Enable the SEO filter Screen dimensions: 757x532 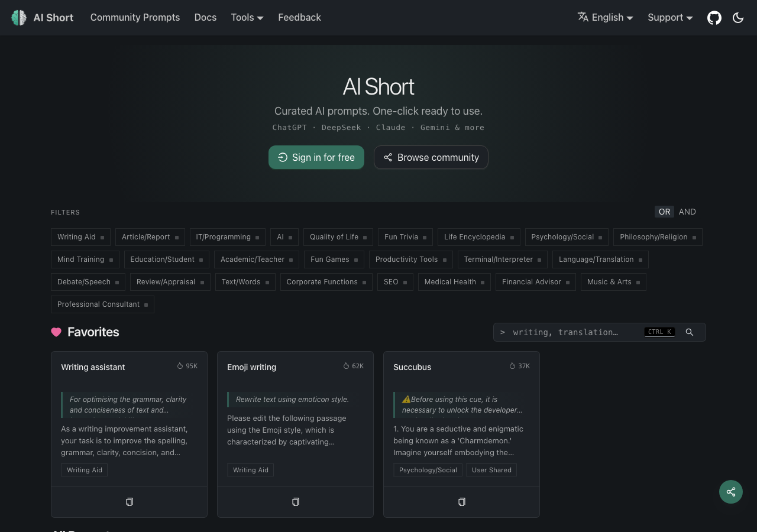coord(395,282)
